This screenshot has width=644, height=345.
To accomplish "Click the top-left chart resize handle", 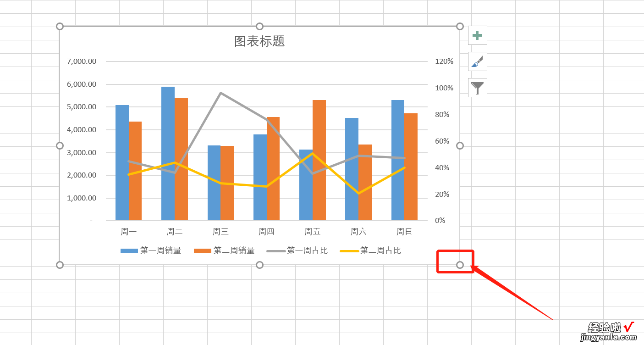I will click(x=60, y=27).
